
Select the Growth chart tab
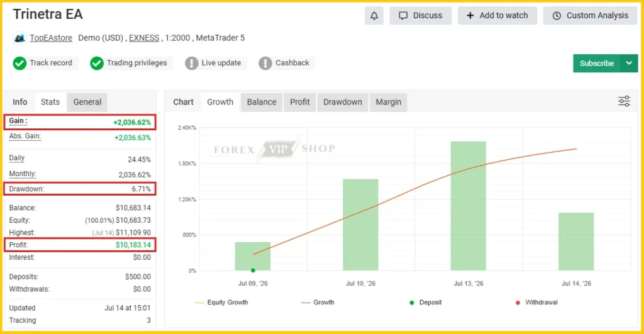point(220,102)
